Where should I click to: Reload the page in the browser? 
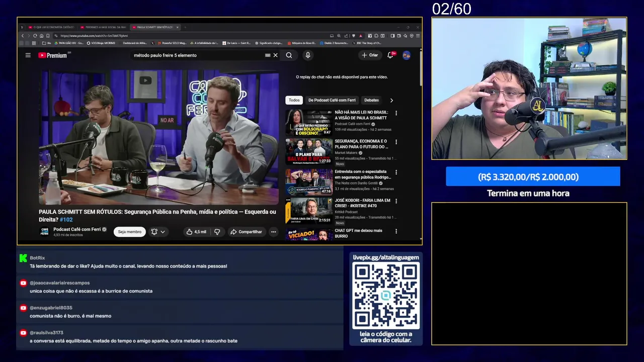tap(35, 36)
